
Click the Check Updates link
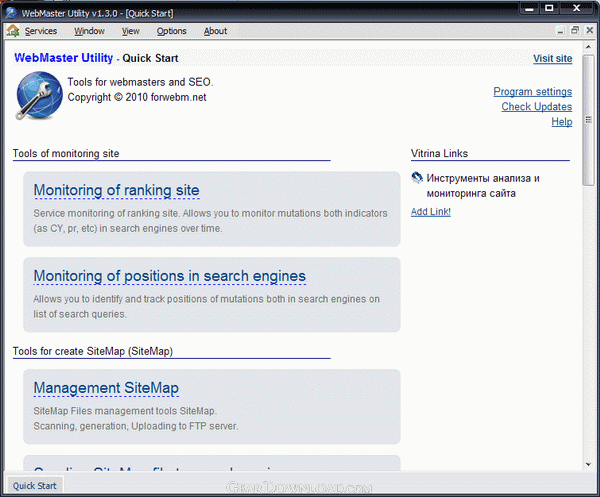click(536, 107)
